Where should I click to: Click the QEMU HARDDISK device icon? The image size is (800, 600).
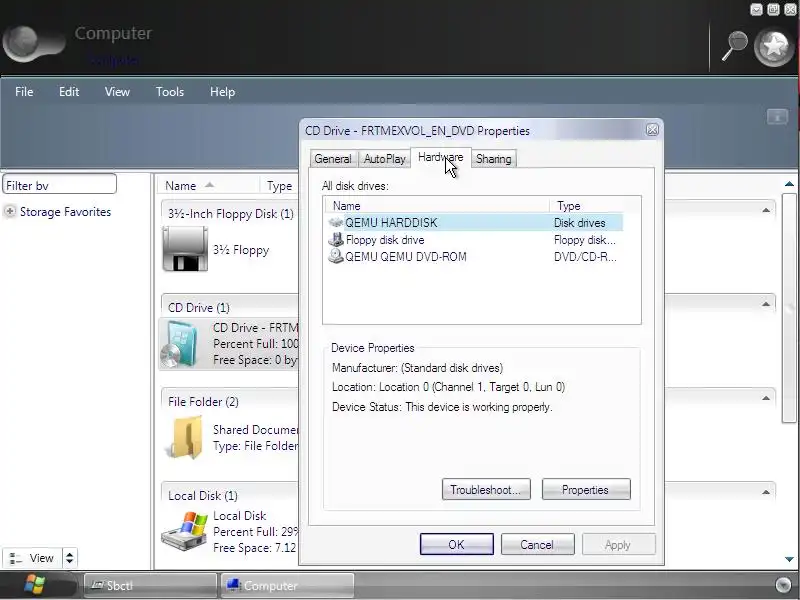336,222
